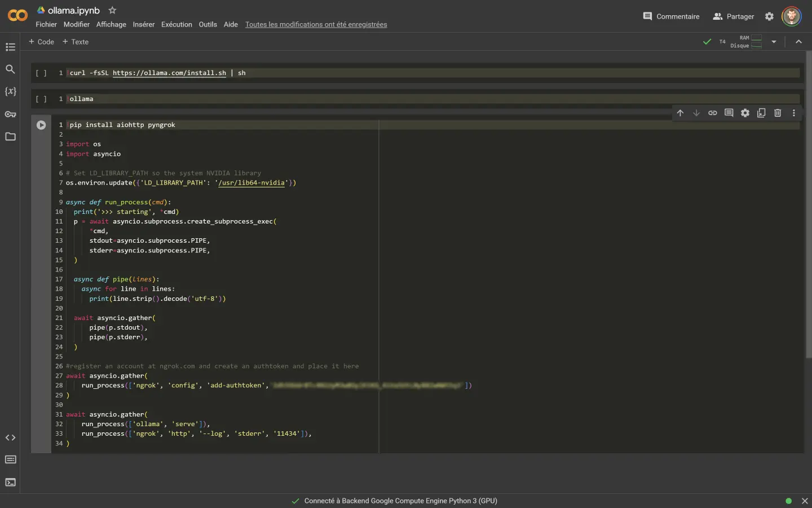Click the 'ollama' code cell text

point(81,99)
